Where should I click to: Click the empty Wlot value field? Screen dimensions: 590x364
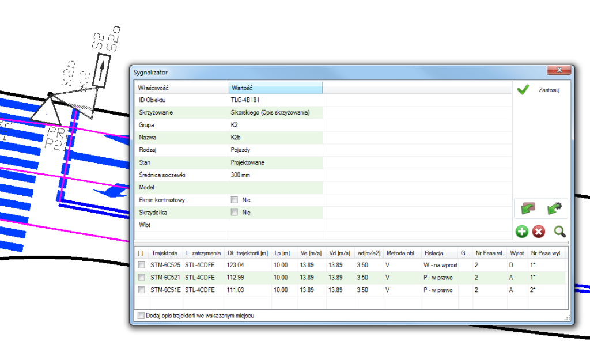tap(276, 225)
